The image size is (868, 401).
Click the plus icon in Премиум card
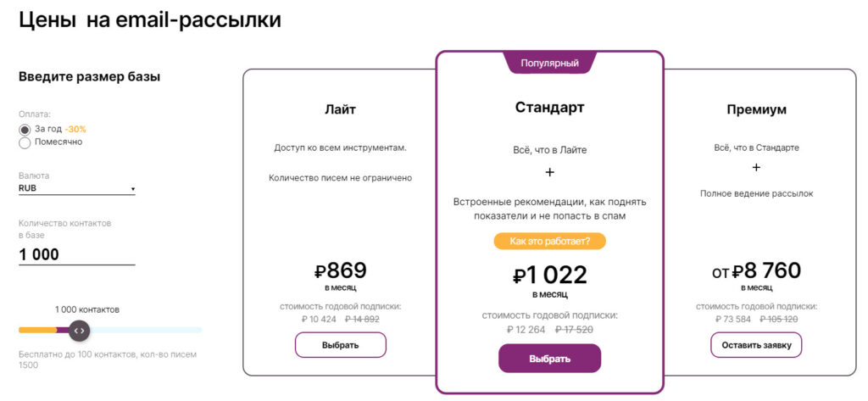click(x=756, y=167)
